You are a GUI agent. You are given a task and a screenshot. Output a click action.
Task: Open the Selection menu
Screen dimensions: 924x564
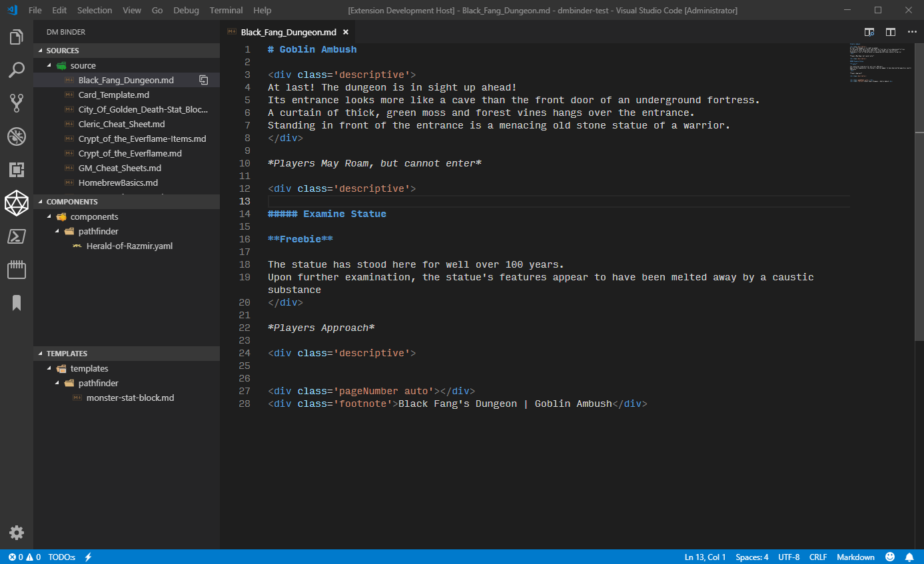(x=95, y=11)
